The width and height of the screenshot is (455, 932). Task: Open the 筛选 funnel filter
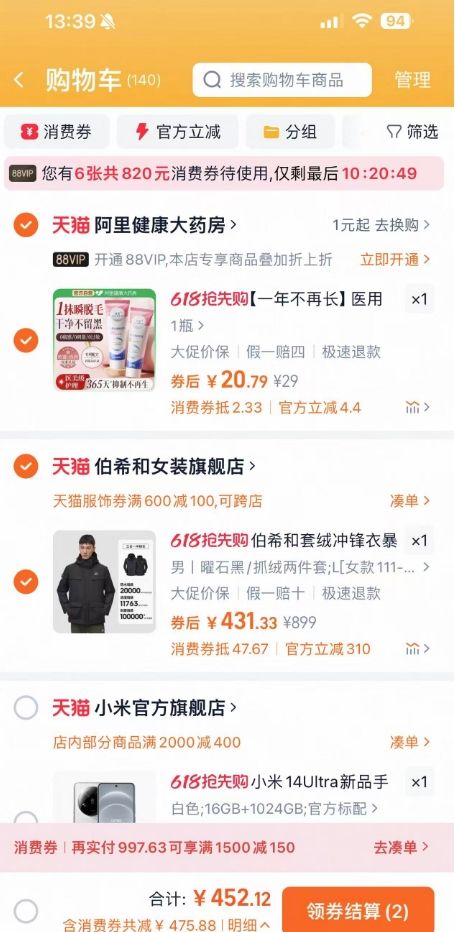click(x=412, y=132)
